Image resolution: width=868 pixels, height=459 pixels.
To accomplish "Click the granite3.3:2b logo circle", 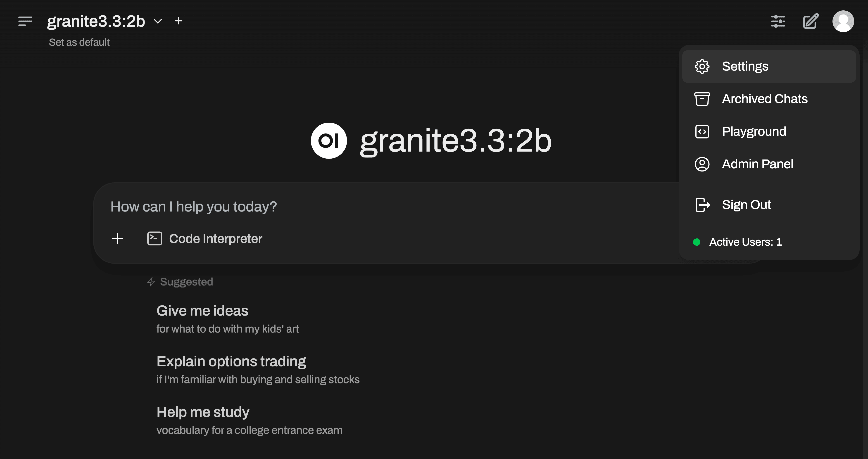I will (328, 140).
